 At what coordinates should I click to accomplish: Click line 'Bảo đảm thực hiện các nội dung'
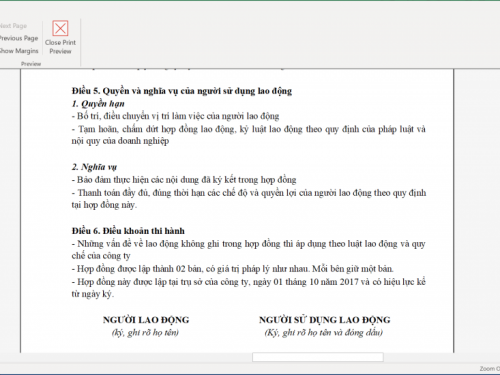click(x=184, y=180)
